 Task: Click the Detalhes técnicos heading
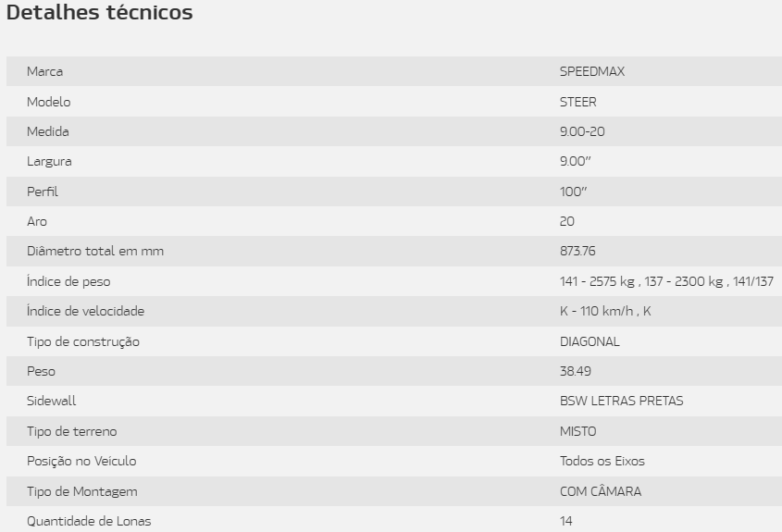[x=99, y=12]
